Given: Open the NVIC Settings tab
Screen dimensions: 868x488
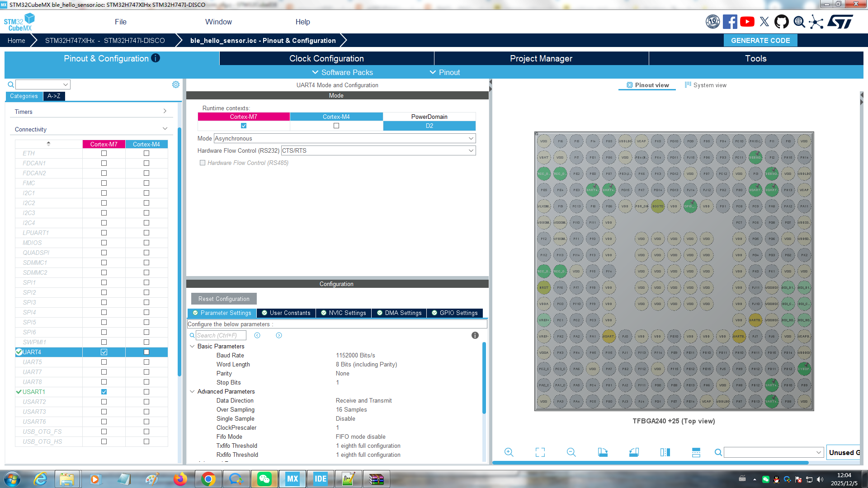Looking at the screenshot, I should click(344, 313).
